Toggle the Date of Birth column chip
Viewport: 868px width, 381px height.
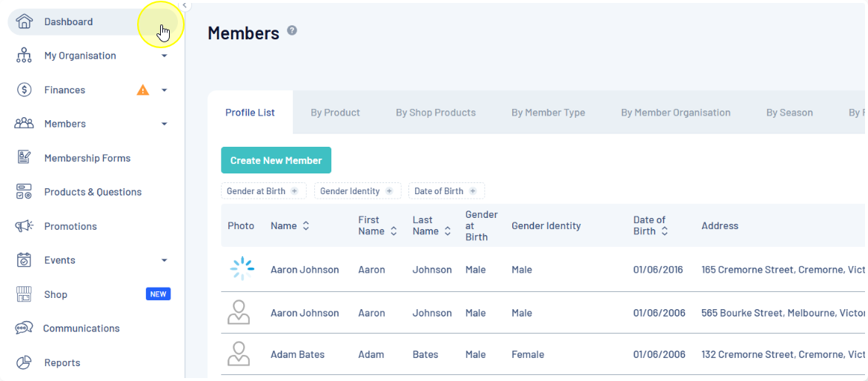[445, 191]
